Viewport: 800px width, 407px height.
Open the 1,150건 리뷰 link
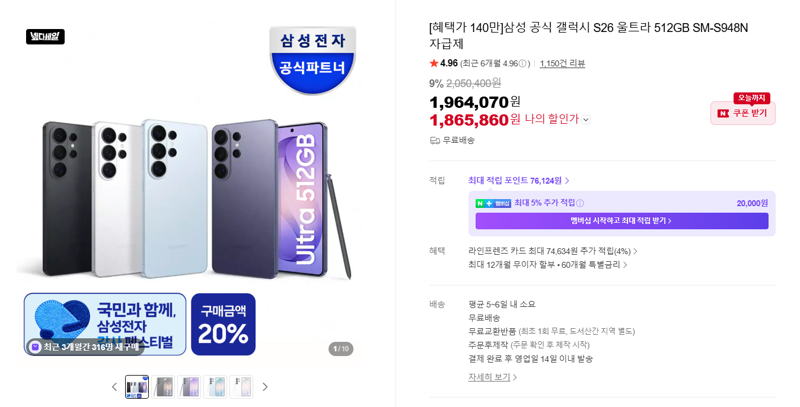[x=562, y=64]
